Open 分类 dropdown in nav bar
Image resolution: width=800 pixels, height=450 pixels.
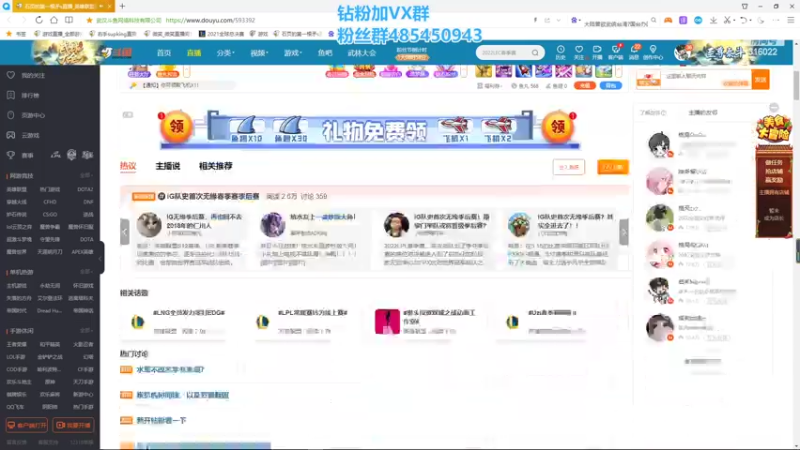pyautogui.click(x=225, y=53)
